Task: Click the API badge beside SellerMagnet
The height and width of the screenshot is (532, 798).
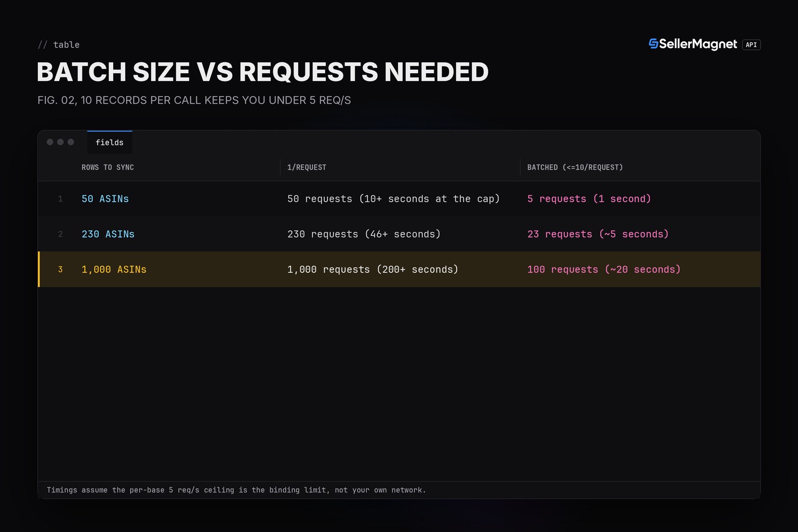Action: [x=751, y=45]
